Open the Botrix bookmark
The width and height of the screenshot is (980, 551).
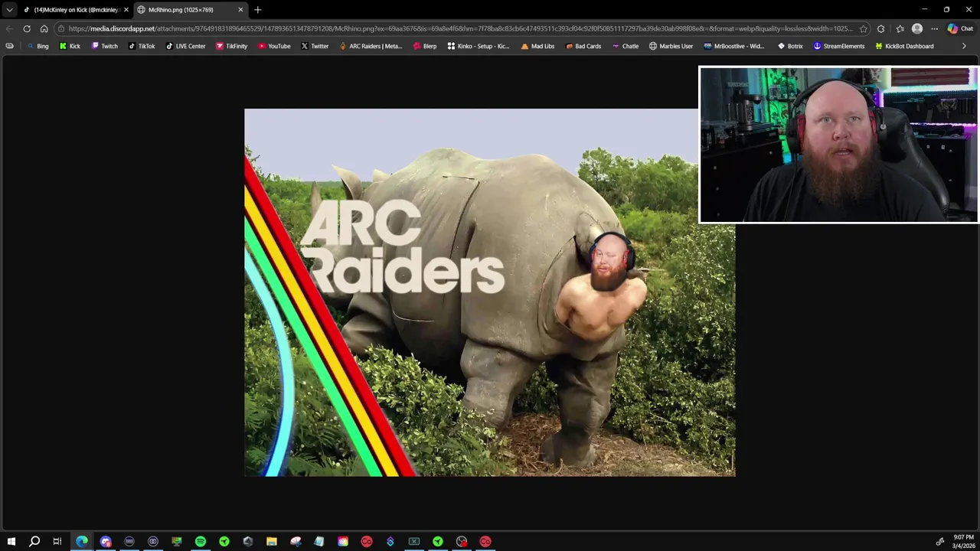coord(790,46)
